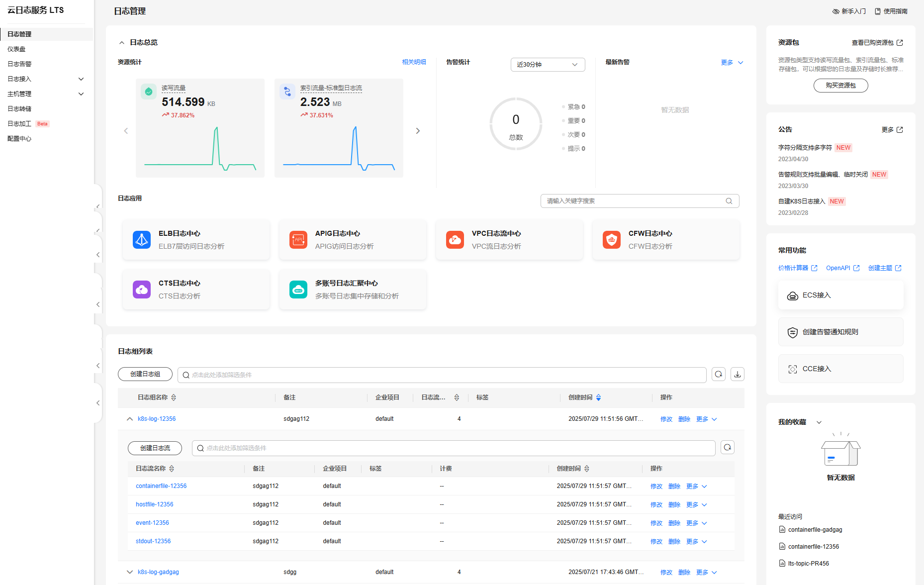This screenshot has height=585, width=924.
Task: Open 使用指南 documentation
Action: 891,11
